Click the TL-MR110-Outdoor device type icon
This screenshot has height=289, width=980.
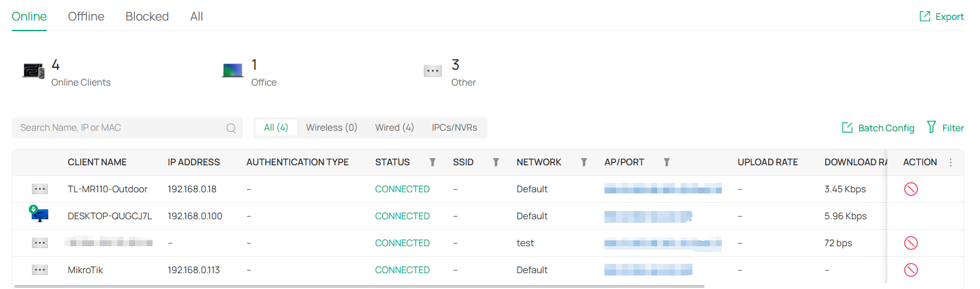40,189
